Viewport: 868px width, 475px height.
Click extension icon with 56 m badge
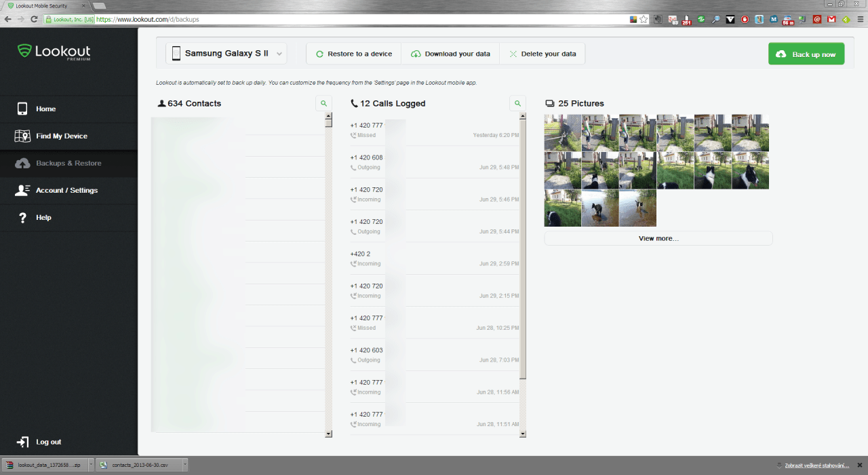tap(787, 20)
